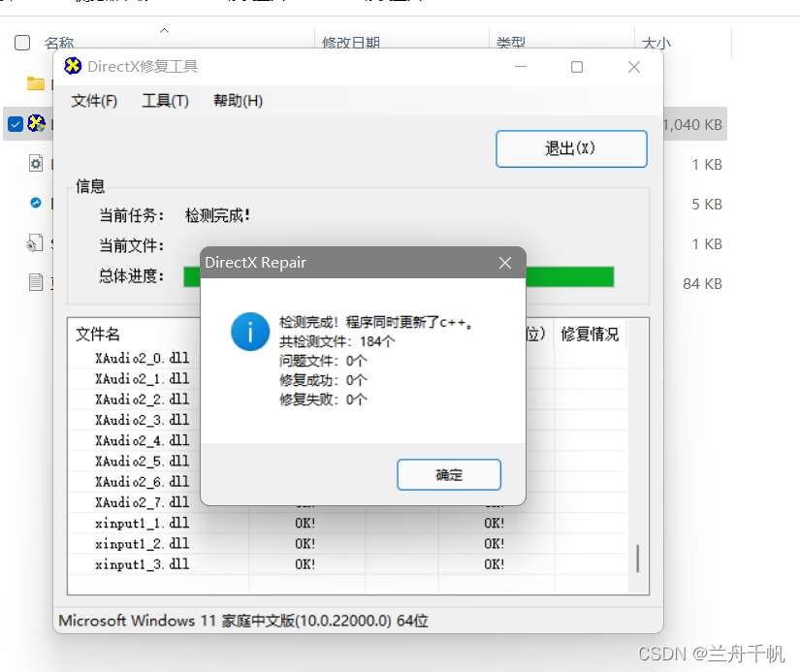800x672 pixels.
Task: Click the sort chevron above the 名称 column
Action: (x=164, y=31)
